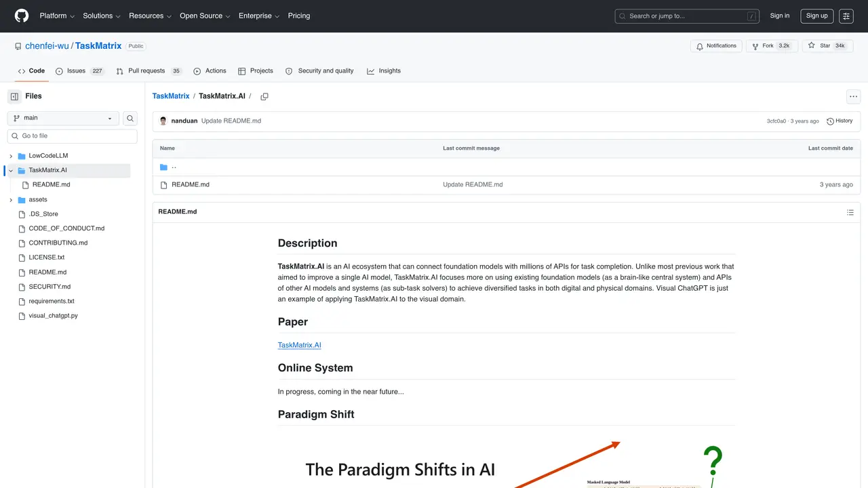Image resolution: width=868 pixels, height=488 pixels.
Task: Open the Pull requests tab
Action: [149, 70]
